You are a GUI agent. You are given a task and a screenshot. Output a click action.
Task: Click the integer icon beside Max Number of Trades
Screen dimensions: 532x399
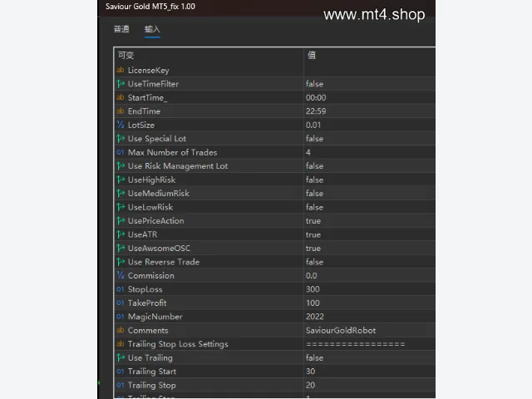pyautogui.click(x=120, y=152)
